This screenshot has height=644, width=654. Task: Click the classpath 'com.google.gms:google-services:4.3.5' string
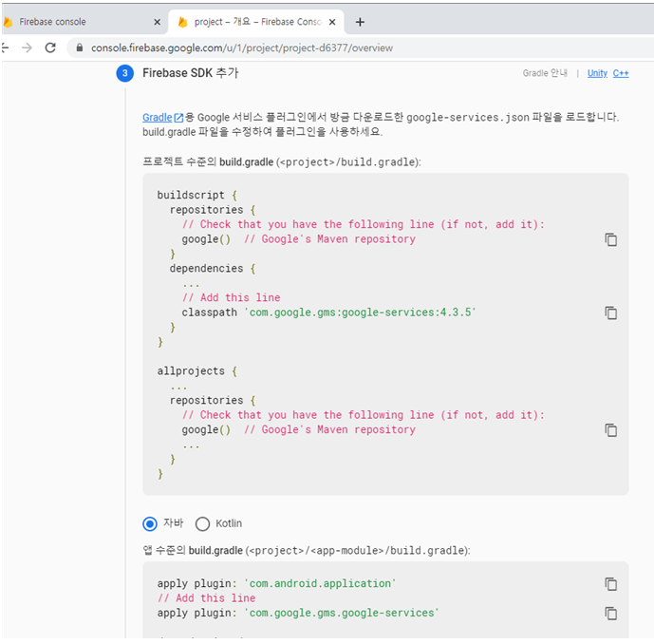coord(360,313)
